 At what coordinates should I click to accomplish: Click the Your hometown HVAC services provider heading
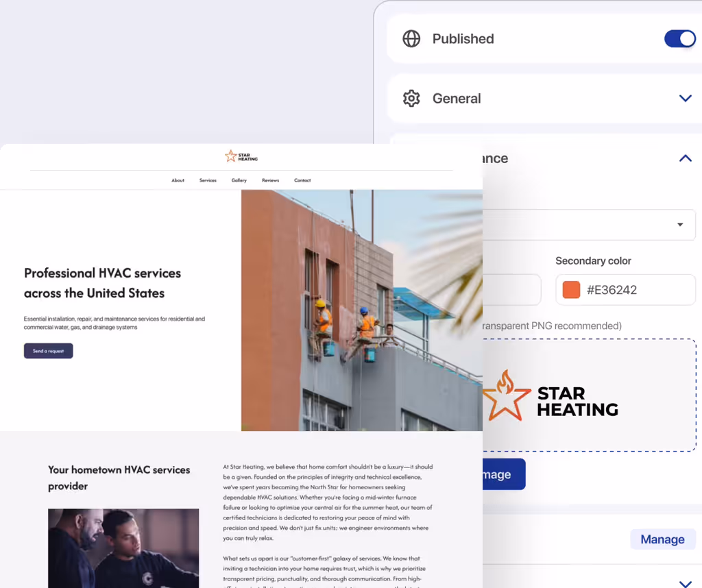119,478
